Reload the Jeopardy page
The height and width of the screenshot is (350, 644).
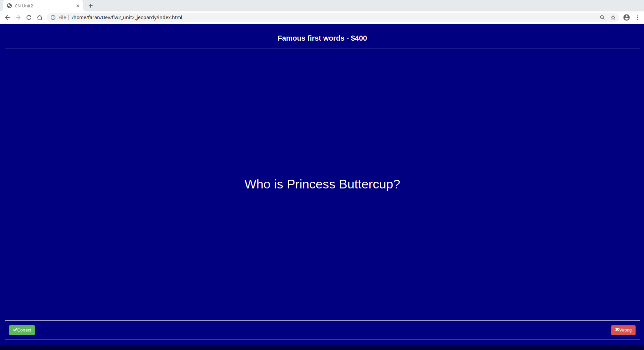coord(29,17)
